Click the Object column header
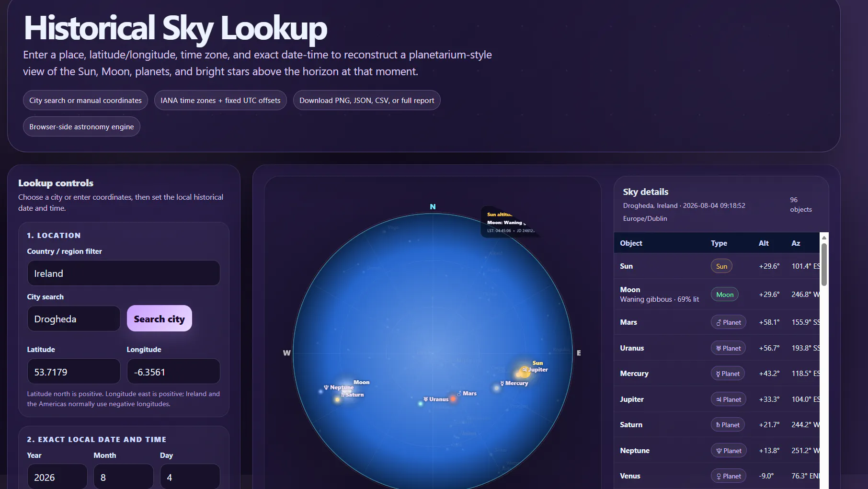The height and width of the screenshot is (489, 868). (631, 243)
